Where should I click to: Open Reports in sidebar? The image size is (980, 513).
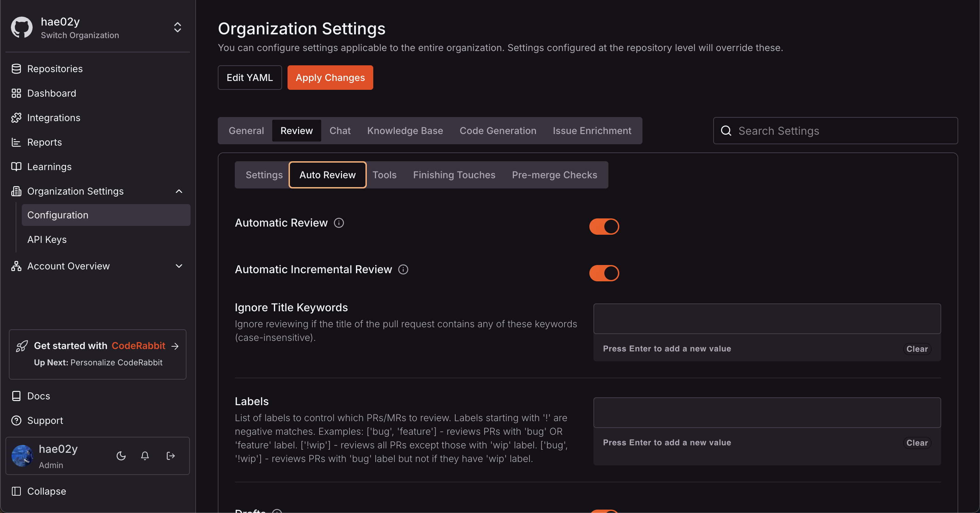click(x=44, y=142)
